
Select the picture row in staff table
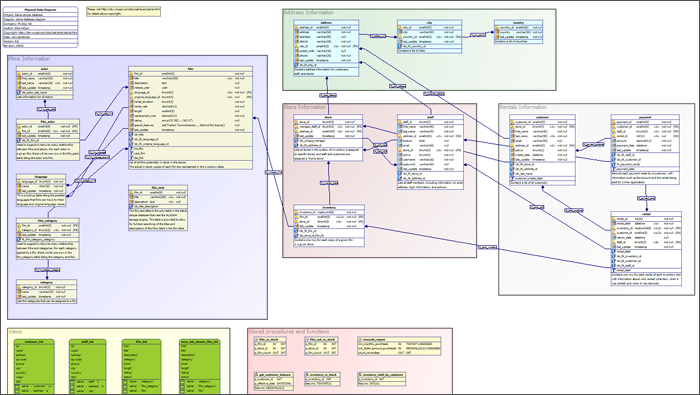coord(430,141)
